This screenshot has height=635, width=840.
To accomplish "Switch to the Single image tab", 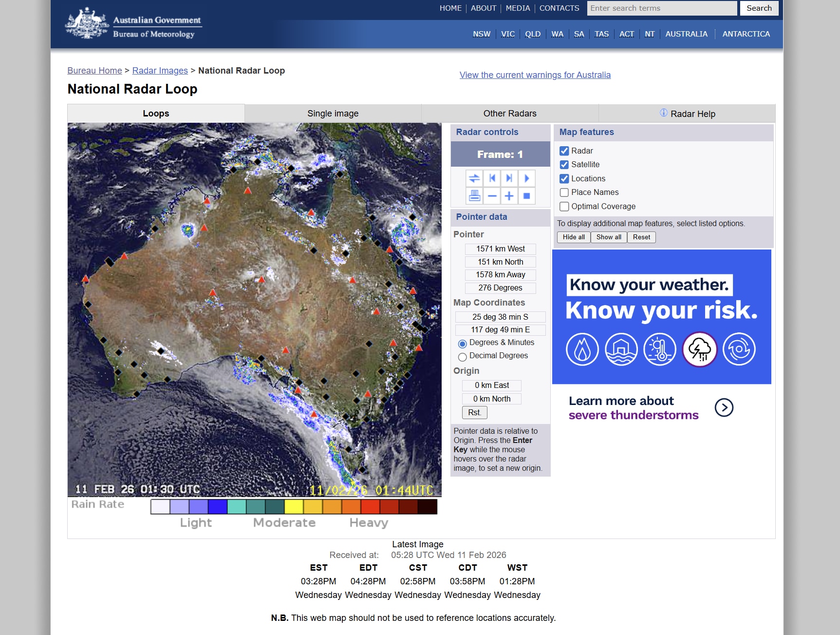I will coord(333,114).
